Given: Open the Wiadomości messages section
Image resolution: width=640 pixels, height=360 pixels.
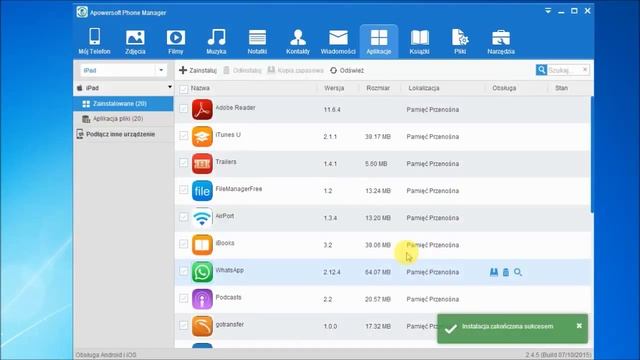Looking at the screenshot, I should [338, 41].
